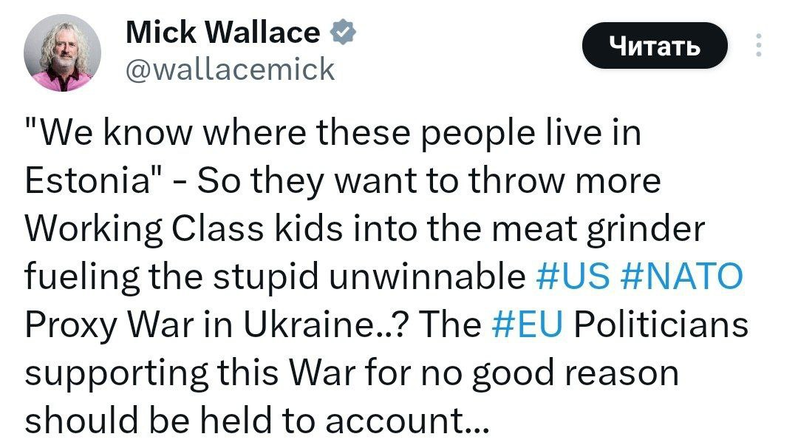Click the word Estonia in the tweet
Image resolution: width=798 pixels, height=448 pixels.
(83, 181)
